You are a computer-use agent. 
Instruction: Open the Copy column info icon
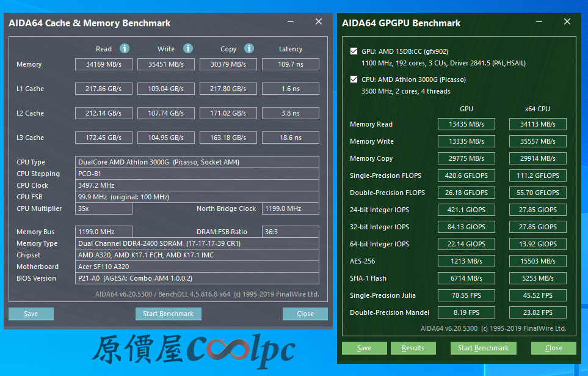pyautogui.click(x=249, y=48)
